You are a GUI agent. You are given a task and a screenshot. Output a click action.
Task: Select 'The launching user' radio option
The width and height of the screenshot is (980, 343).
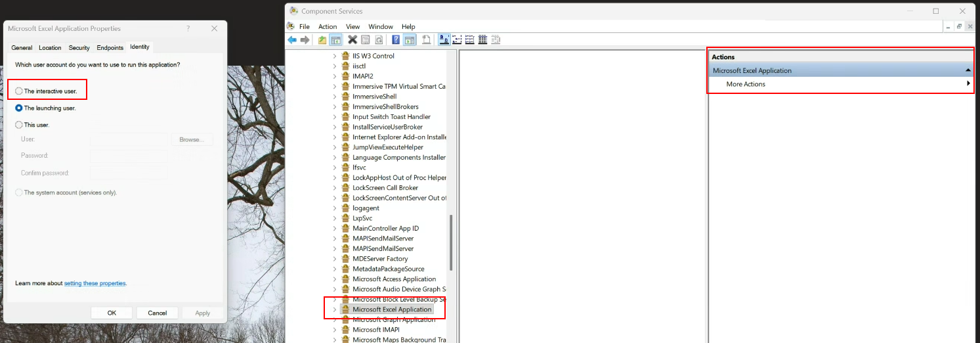(x=19, y=108)
